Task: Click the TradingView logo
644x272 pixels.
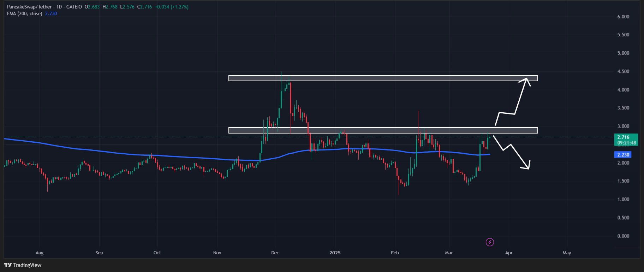Action: [23, 265]
